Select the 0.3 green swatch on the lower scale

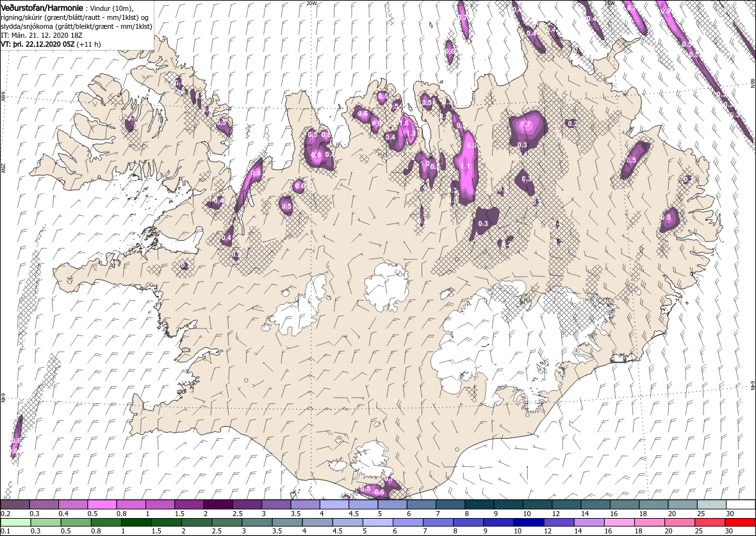click(x=46, y=523)
